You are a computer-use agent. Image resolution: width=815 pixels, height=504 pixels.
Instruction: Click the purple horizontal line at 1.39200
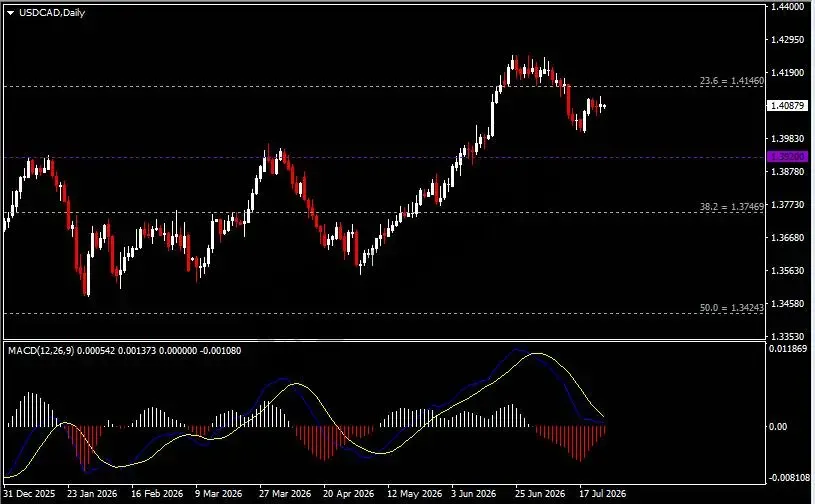click(x=385, y=157)
